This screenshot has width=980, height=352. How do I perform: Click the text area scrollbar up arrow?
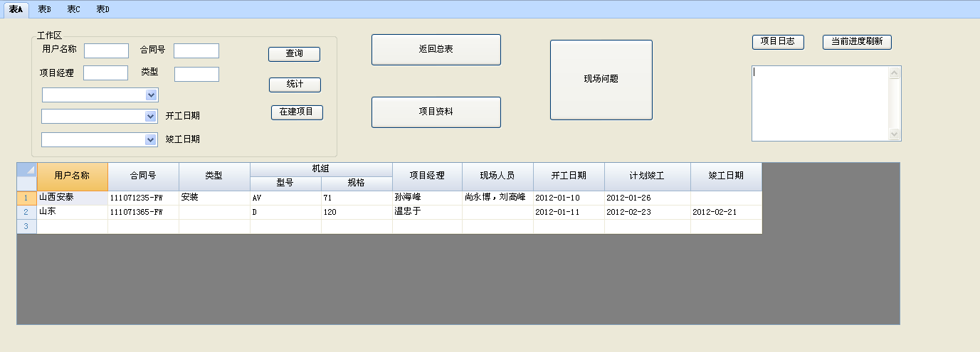point(895,73)
